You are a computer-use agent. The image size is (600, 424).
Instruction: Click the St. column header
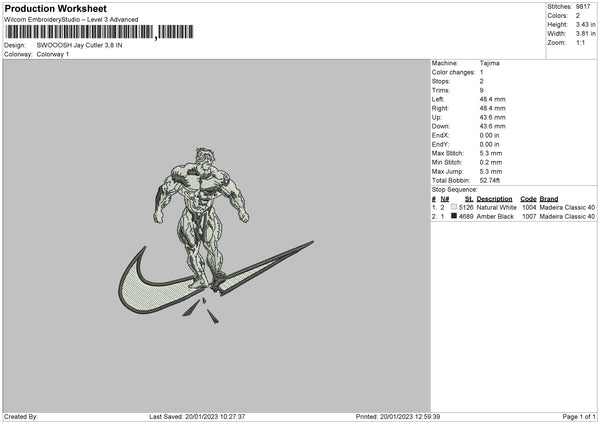469,199
